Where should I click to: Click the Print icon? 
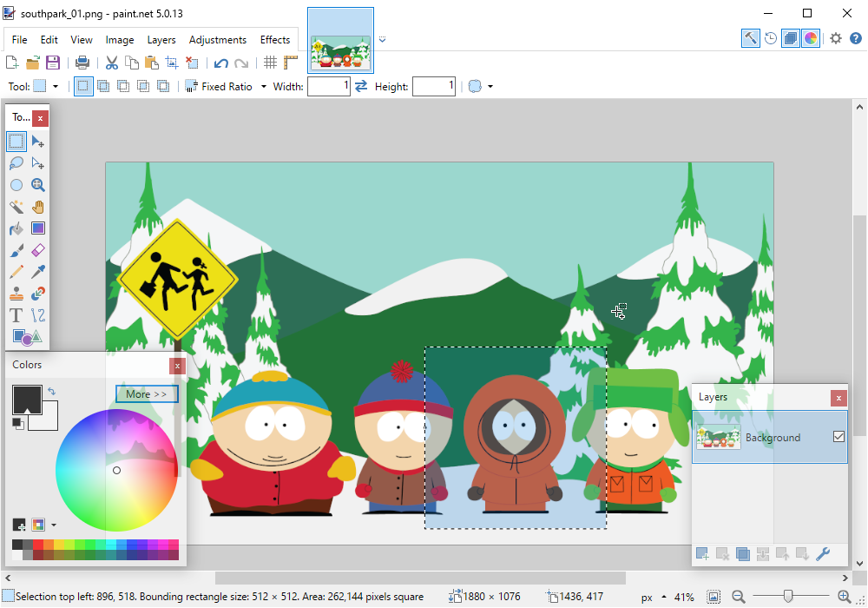pyautogui.click(x=82, y=63)
